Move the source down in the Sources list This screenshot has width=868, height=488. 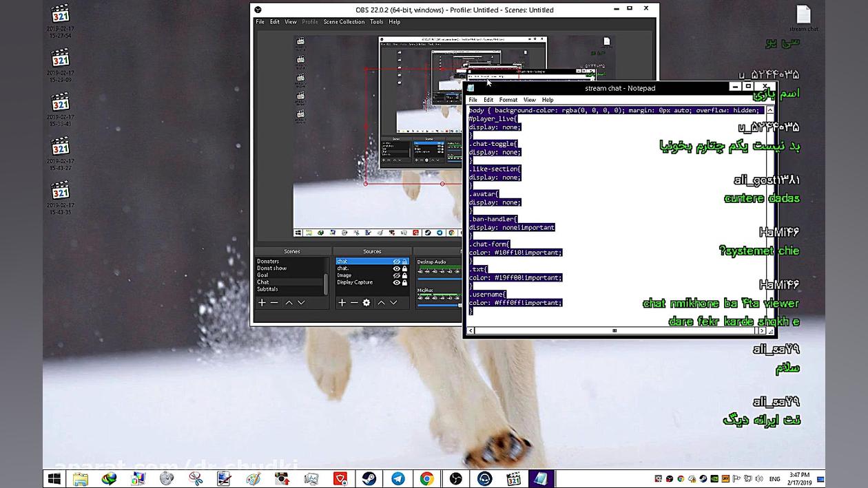393,303
